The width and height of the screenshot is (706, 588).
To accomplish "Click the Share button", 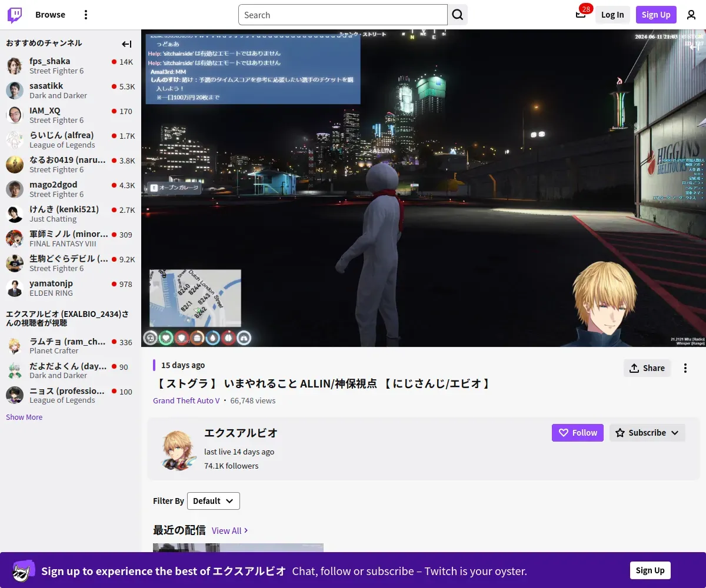I will pyautogui.click(x=647, y=368).
